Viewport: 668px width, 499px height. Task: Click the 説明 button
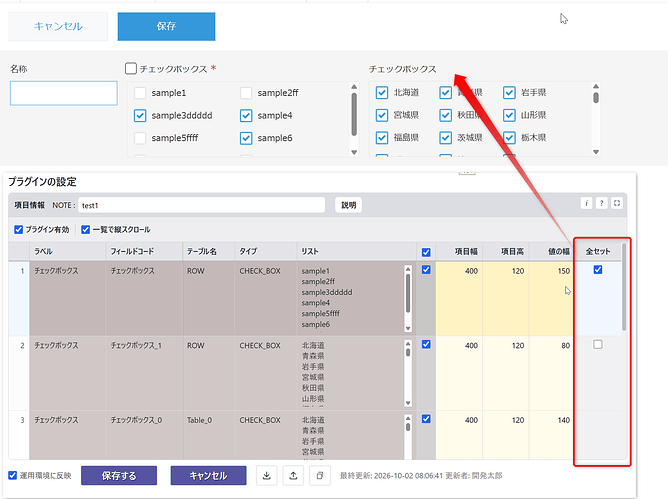point(348,205)
